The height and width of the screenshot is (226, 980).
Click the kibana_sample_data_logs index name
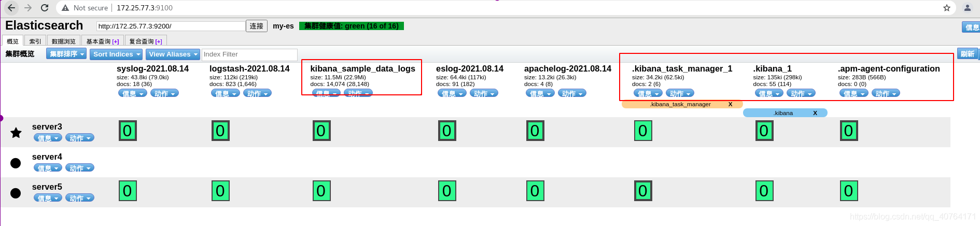click(x=362, y=68)
